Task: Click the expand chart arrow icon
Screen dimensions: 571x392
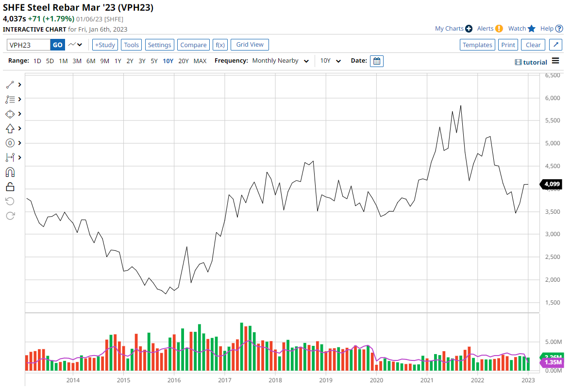Action: [x=556, y=45]
